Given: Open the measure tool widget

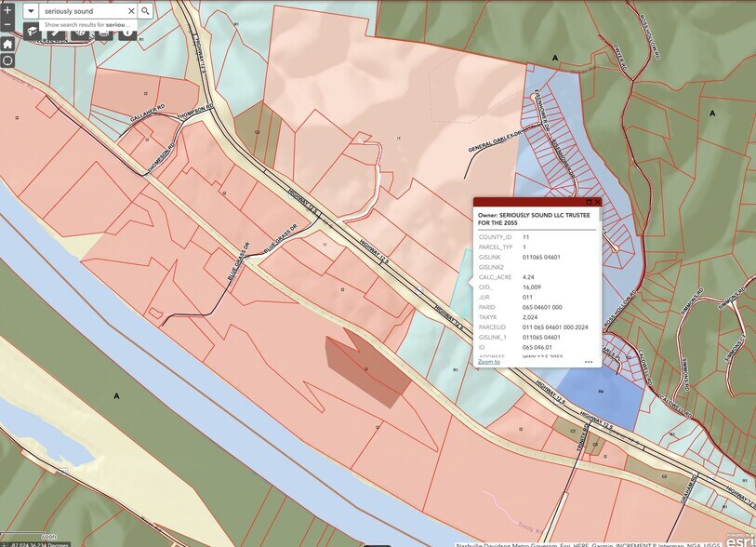Looking at the screenshot, I should click(56, 33).
